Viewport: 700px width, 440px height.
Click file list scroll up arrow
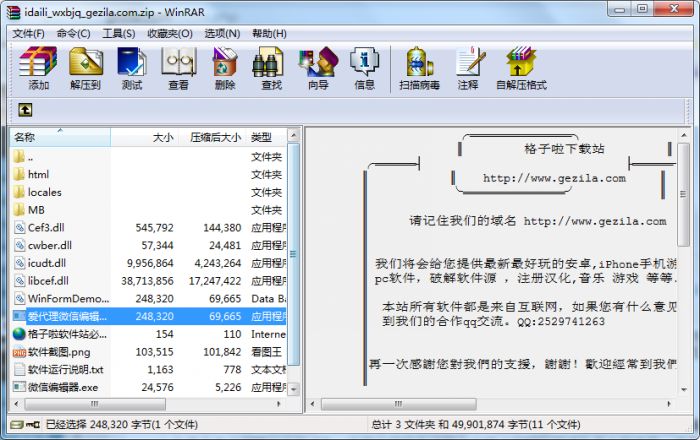tap(293, 135)
